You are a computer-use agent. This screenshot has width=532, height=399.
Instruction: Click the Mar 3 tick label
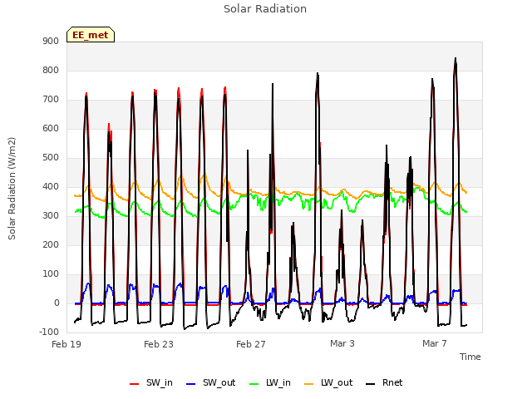click(x=342, y=343)
